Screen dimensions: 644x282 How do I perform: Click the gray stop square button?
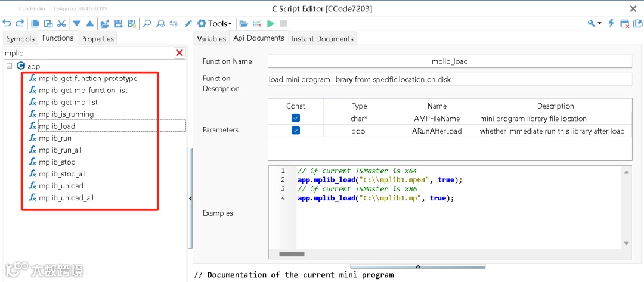[283, 23]
